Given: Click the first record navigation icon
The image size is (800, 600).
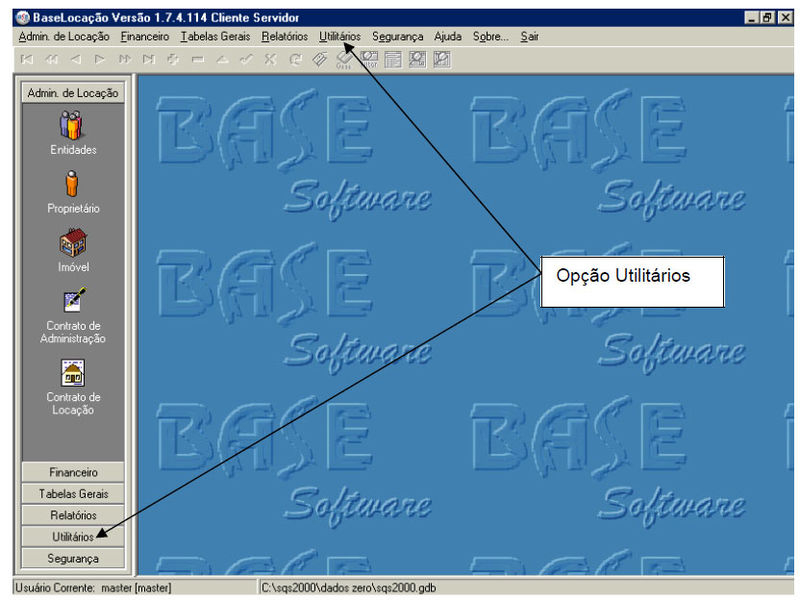Looking at the screenshot, I should tap(27, 60).
